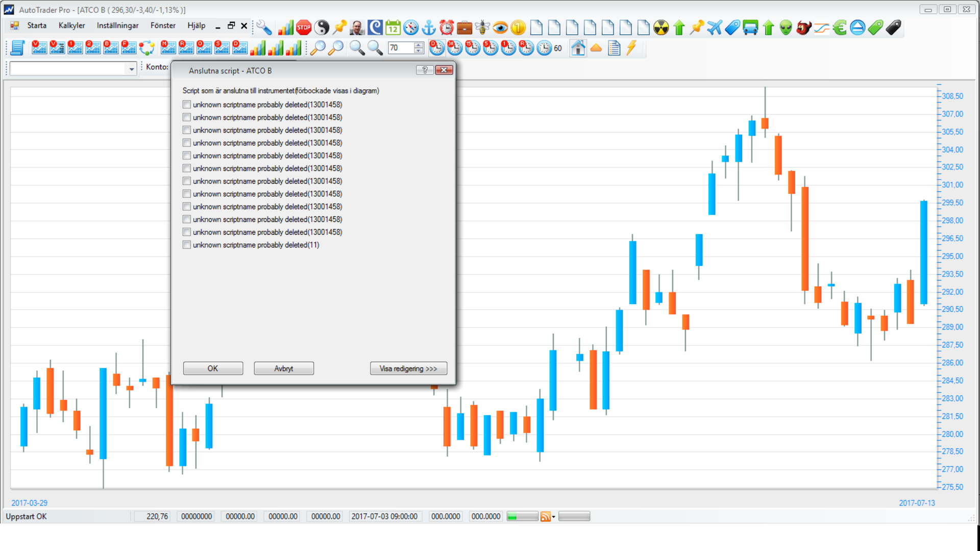Check the first unknown scriptname checkbox
This screenshot has height=551, width=980.
(187, 105)
